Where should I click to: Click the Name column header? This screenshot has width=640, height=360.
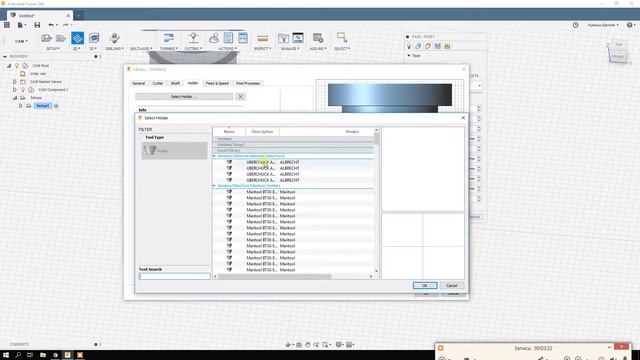pyautogui.click(x=229, y=131)
